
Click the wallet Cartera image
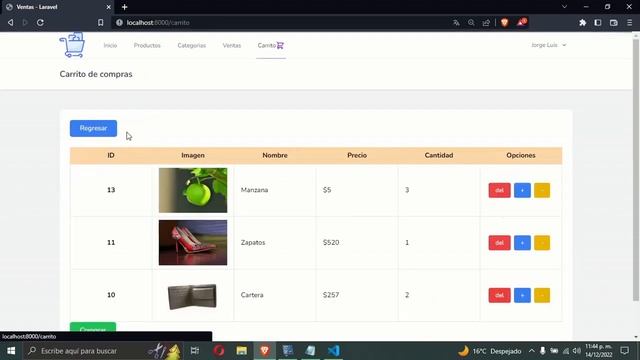[x=192, y=296]
